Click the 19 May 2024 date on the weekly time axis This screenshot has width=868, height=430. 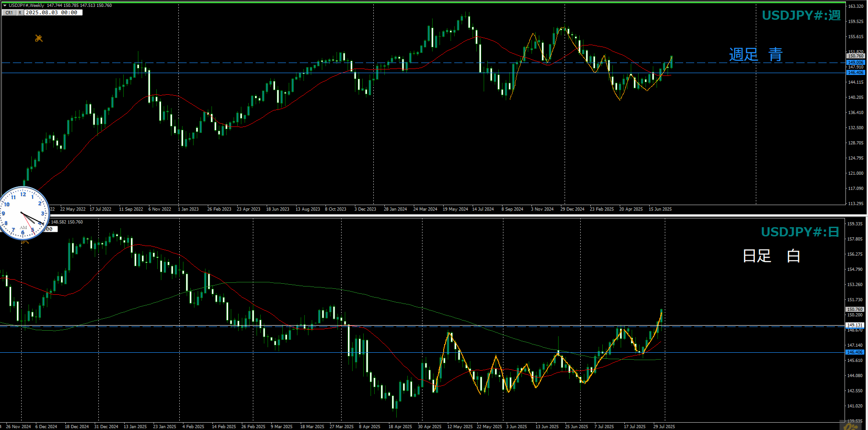(x=455, y=209)
